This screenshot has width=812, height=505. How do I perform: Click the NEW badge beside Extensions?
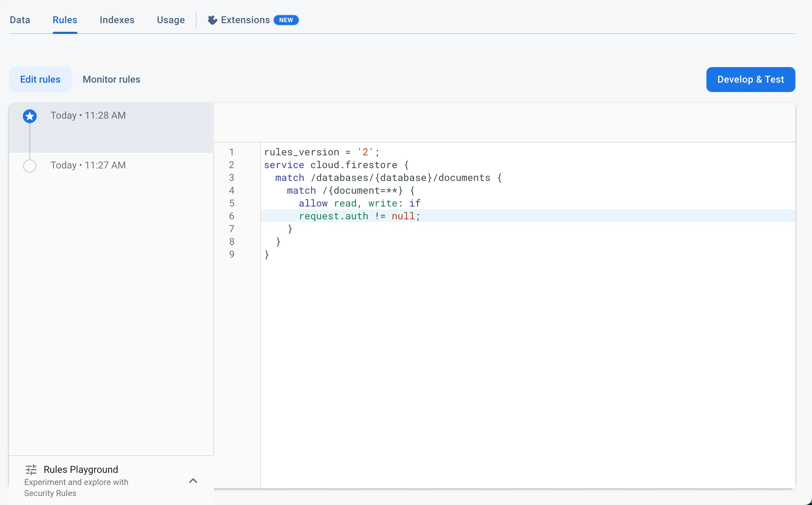pyautogui.click(x=286, y=20)
